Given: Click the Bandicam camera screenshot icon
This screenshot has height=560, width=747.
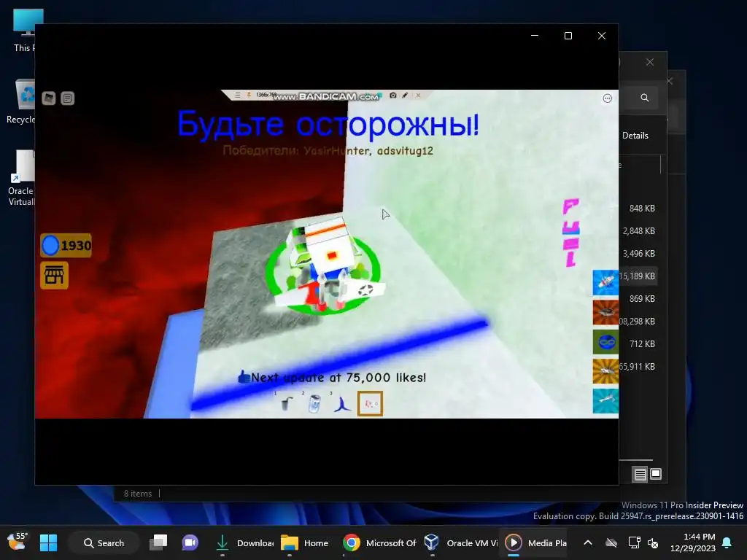Looking at the screenshot, I should click(393, 96).
